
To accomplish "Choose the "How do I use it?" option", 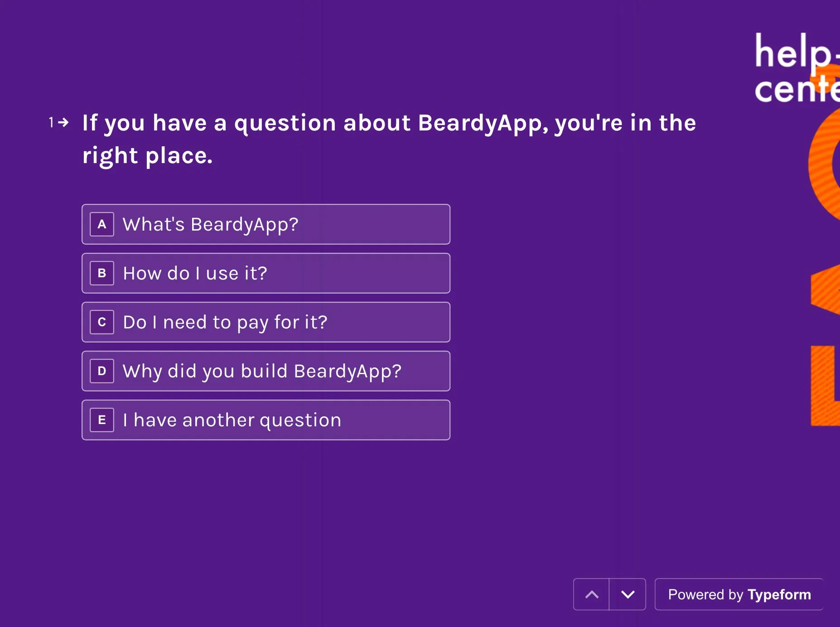I will click(266, 273).
